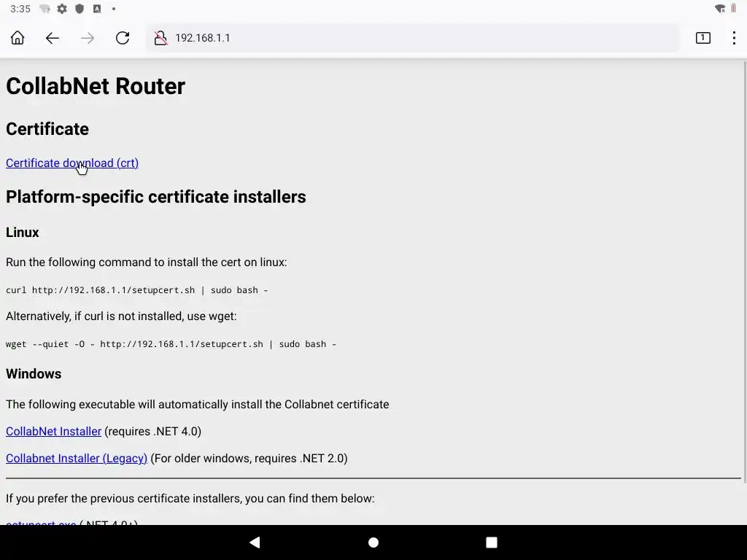Click the CollabNet Router page heading

[96, 86]
